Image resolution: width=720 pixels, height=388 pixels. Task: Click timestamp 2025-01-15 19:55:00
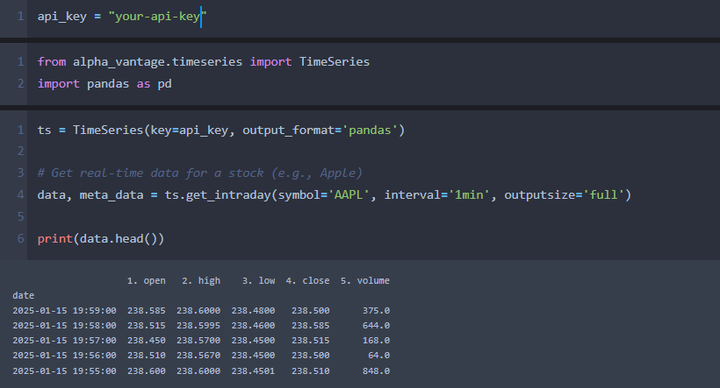coord(64,371)
